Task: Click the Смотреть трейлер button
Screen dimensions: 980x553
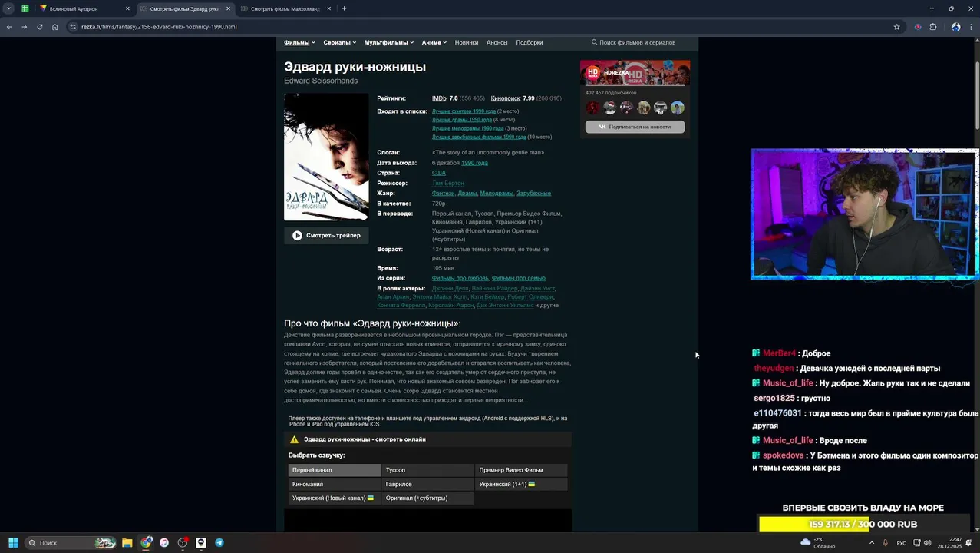Action: pos(326,235)
